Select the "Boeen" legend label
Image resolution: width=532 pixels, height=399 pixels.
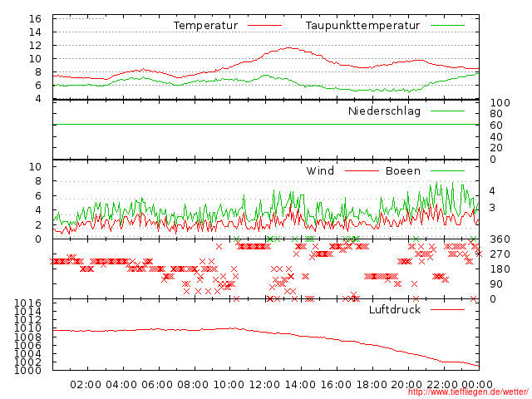pos(402,171)
